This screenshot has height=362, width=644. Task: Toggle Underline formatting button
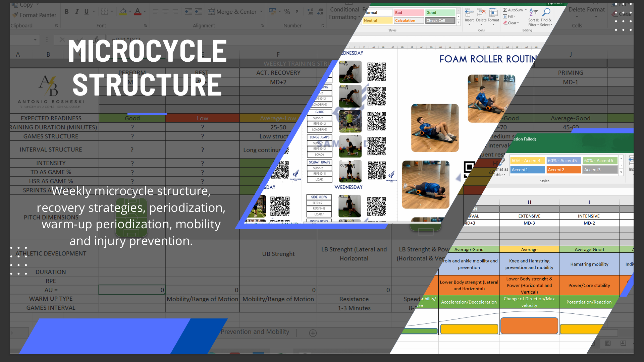click(87, 12)
